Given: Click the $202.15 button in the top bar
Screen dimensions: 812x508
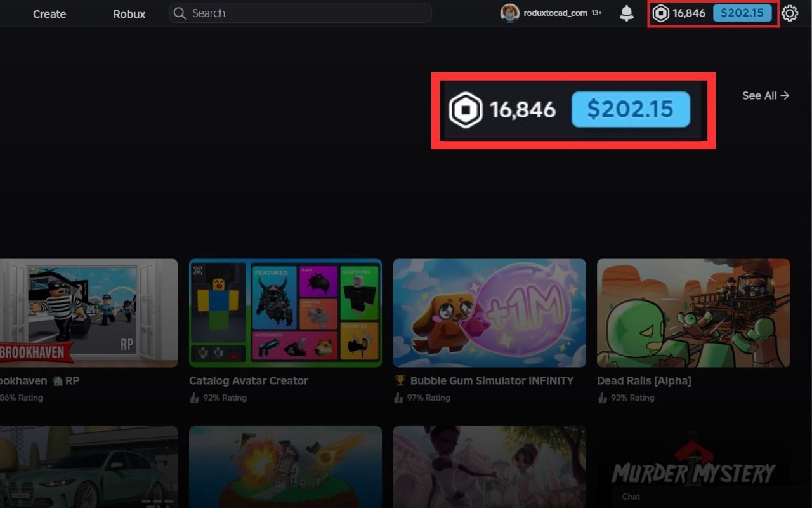Looking at the screenshot, I should (743, 12).
